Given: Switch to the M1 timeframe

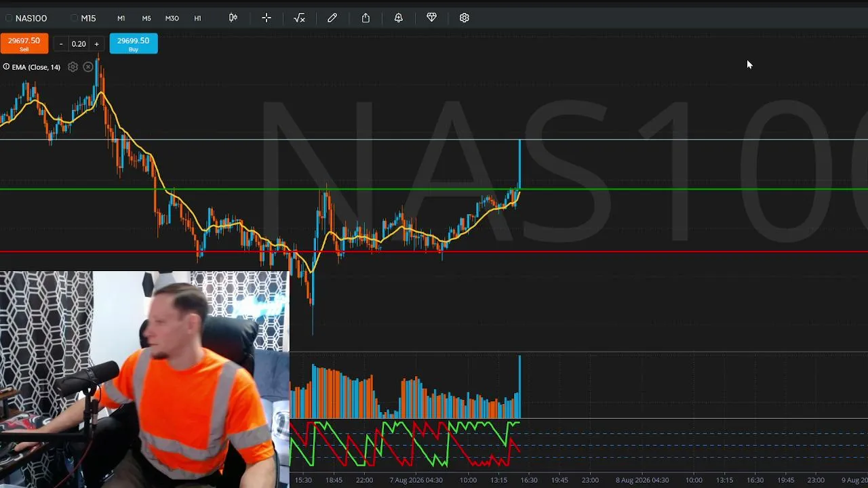Looking at the screenshot, I should coord(121,18).
